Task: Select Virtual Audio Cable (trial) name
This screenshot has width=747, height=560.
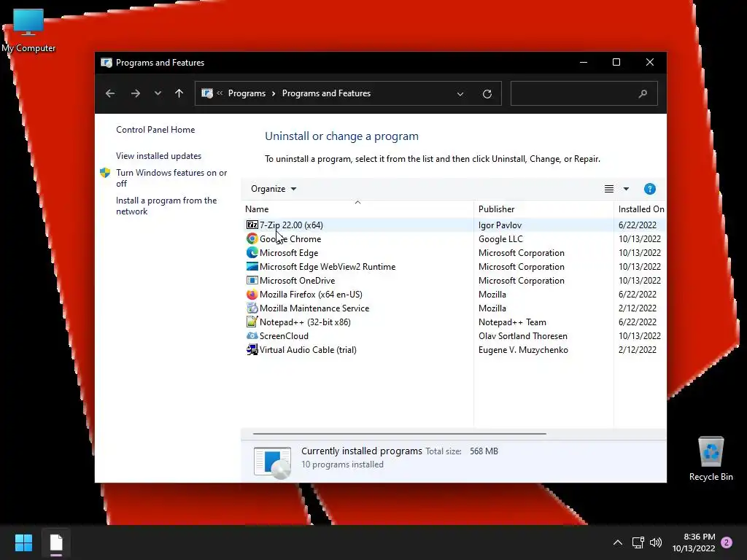Action: 308,349
